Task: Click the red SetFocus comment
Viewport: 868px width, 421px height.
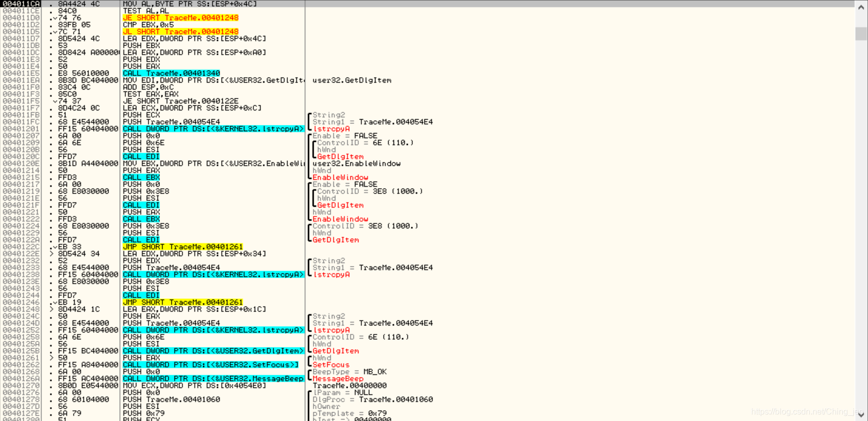Action: 331,364
